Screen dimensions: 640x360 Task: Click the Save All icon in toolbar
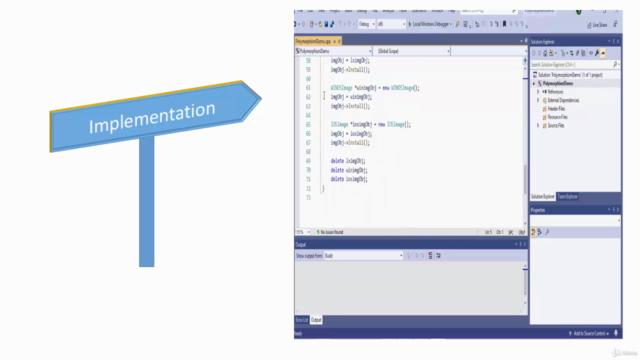coord(332,24)
